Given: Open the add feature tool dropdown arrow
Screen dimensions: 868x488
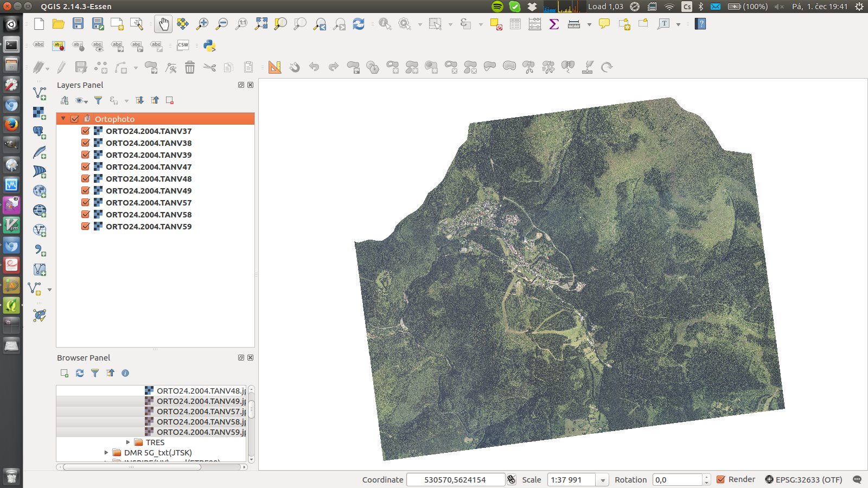Looking at the screenshot, I should coord(136,68).
